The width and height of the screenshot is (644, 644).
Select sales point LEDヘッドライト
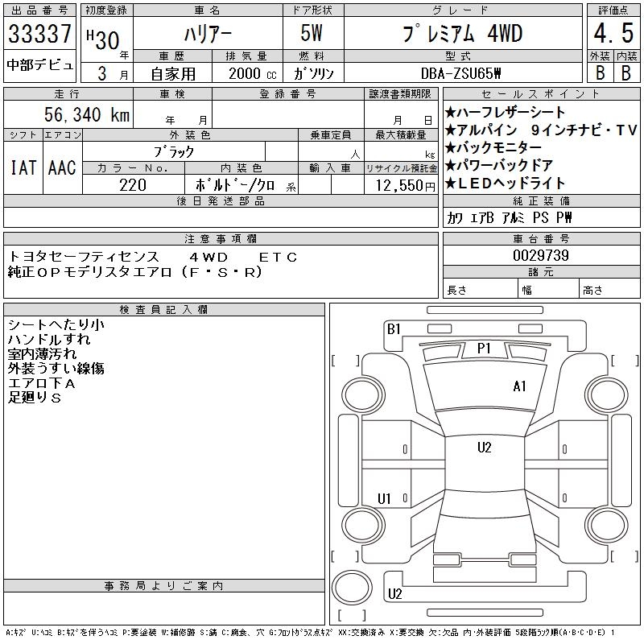(506, 184)
